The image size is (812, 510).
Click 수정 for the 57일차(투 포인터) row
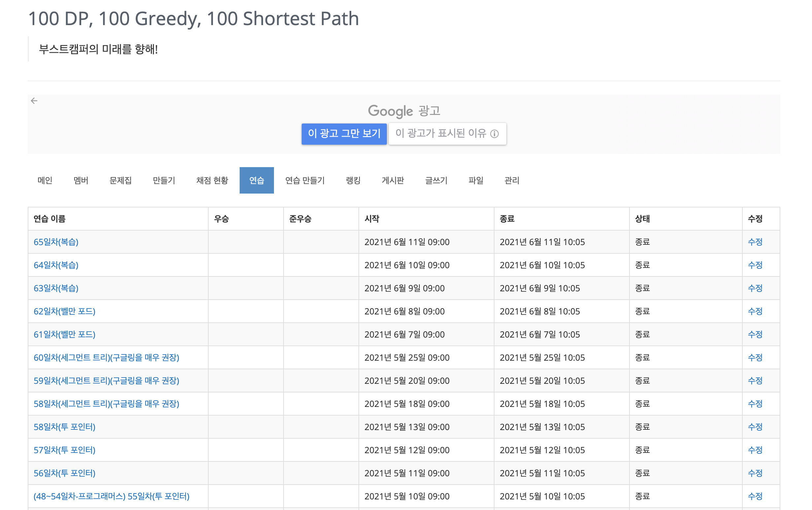(755, 450)
